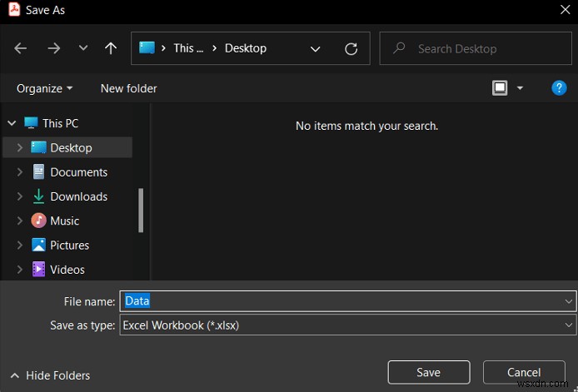Image resolution: width=578 pixels, height=392 pixels.
Task: Click the Acrobat icon in title bar
Action: (14, 10)
